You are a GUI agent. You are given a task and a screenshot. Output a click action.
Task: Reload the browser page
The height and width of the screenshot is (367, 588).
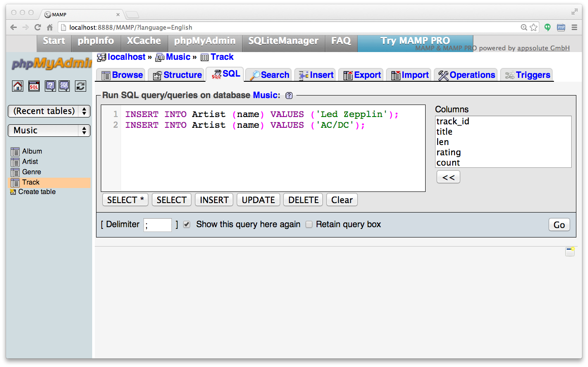(37, 27)
